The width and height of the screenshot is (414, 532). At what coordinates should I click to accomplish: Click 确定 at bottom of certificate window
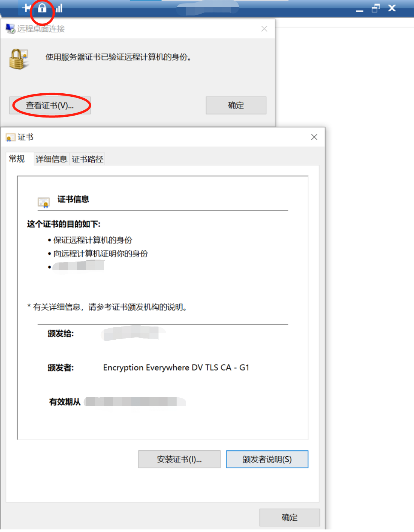[x=289, y=517]
